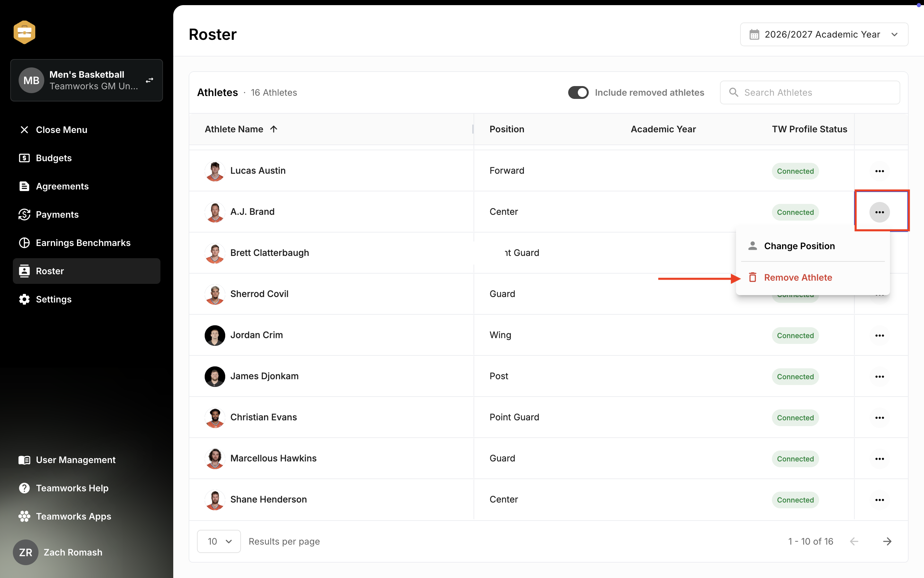Click the Christian Evans avatar photo
924x578 pixels.
(215, 417)
